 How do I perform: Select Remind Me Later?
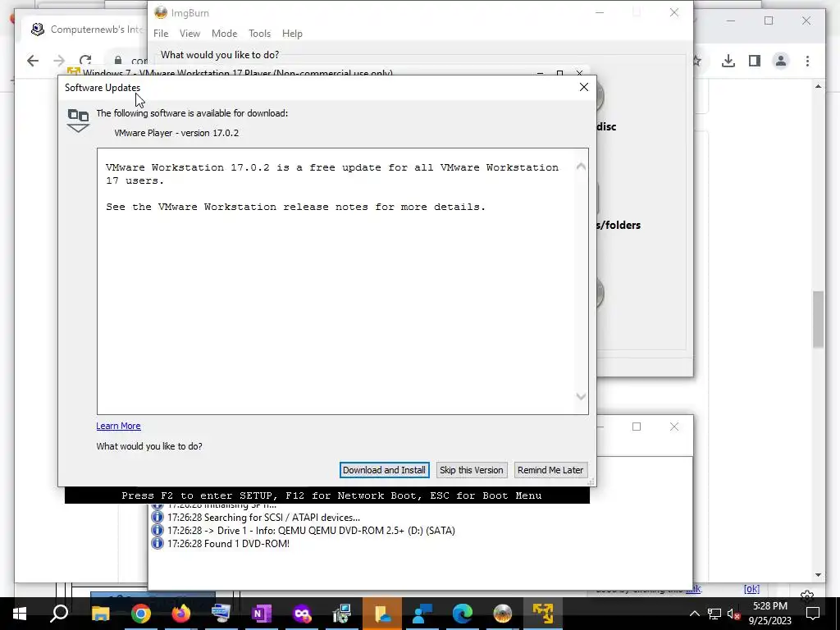[550, 470]
